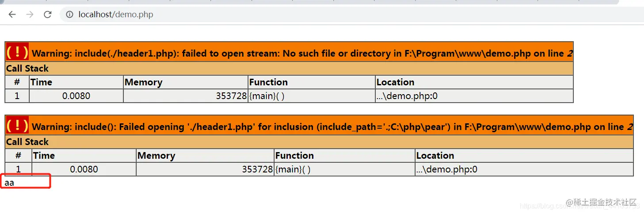Screen dimensions: 644x214
Task: Select the 'failed to open stream' warning message
Action: [x=302, y=53]
